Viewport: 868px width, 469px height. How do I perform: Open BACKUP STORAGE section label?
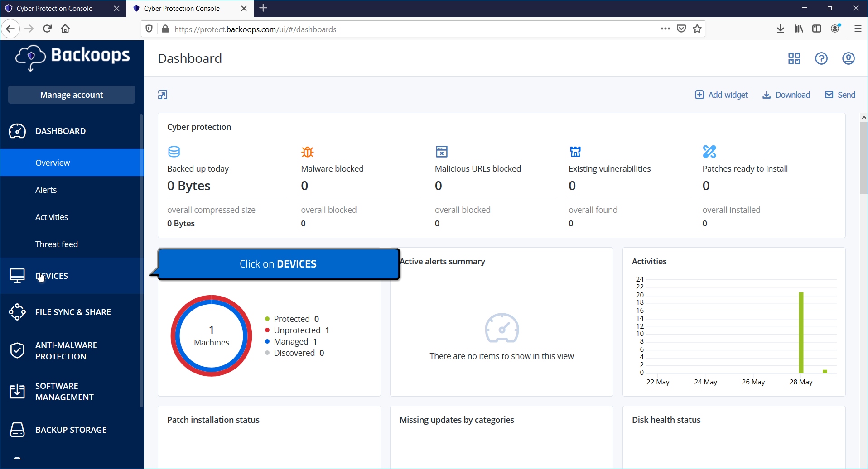coord(71,430)
